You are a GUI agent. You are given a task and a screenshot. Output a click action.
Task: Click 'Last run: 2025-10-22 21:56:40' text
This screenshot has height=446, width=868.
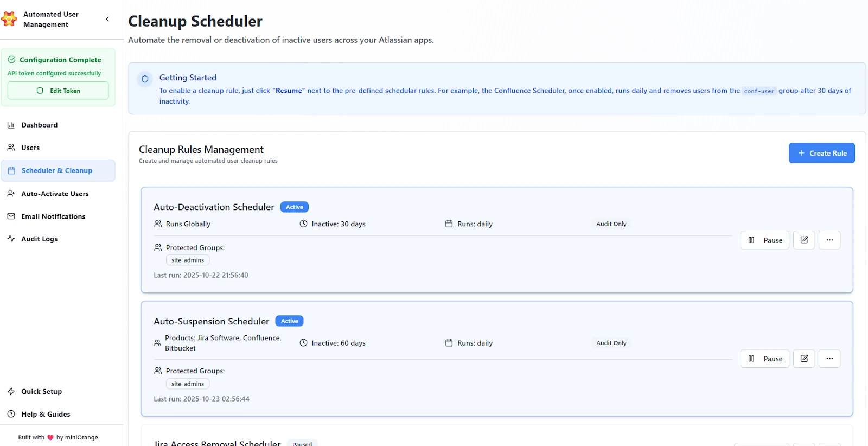[x=201, y=275]
